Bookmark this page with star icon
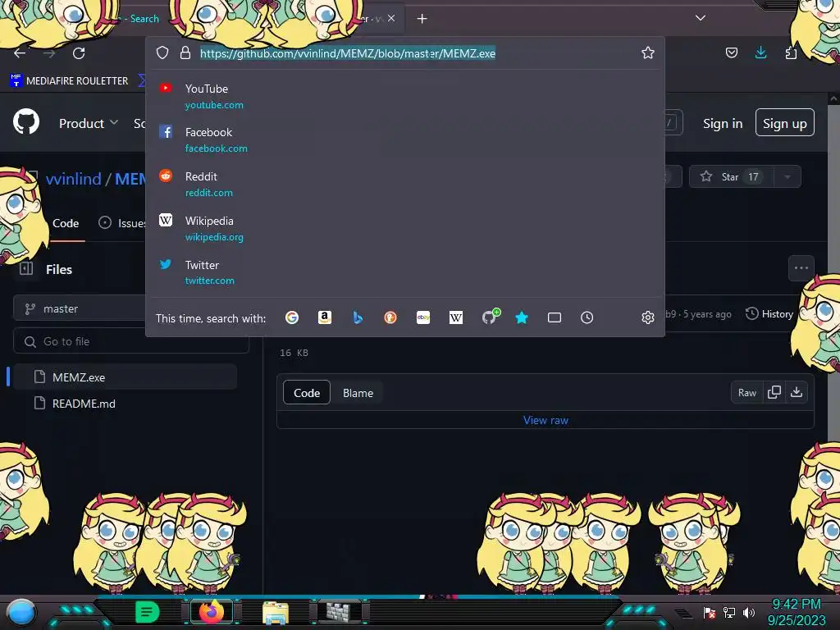 coord(648,52)
